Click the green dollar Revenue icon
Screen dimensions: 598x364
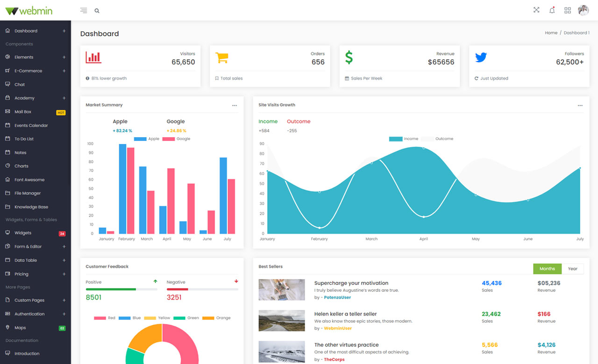click(x=349, y=57)
